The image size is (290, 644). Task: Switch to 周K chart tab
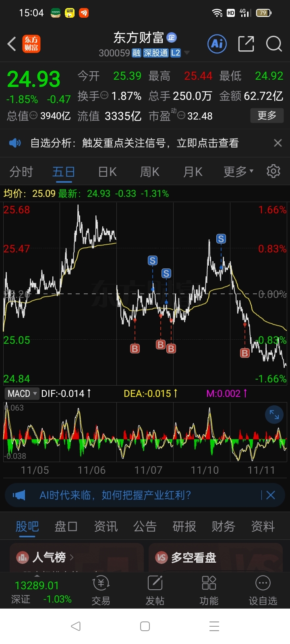coord(150,172)
